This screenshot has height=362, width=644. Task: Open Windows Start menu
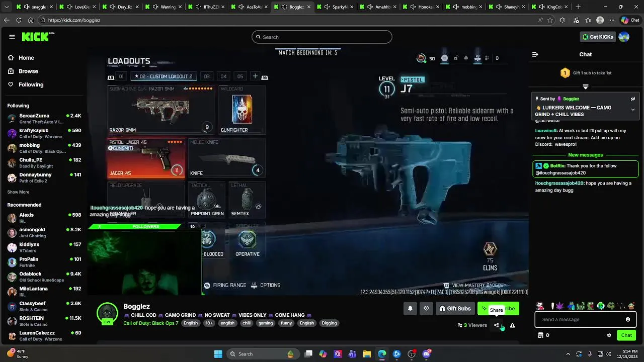[218, 354]
